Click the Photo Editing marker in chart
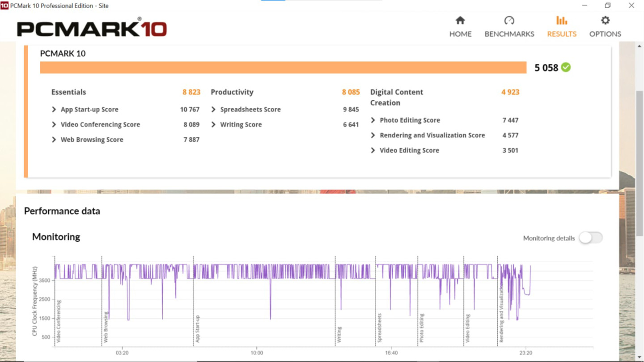This screenshot has width=644, height=362. (422, 328)
